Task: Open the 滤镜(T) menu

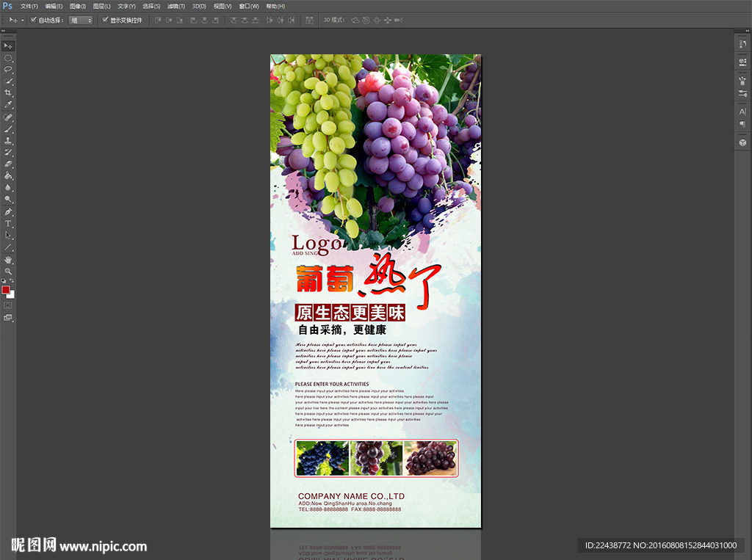Action: click(x=176, y=6)
